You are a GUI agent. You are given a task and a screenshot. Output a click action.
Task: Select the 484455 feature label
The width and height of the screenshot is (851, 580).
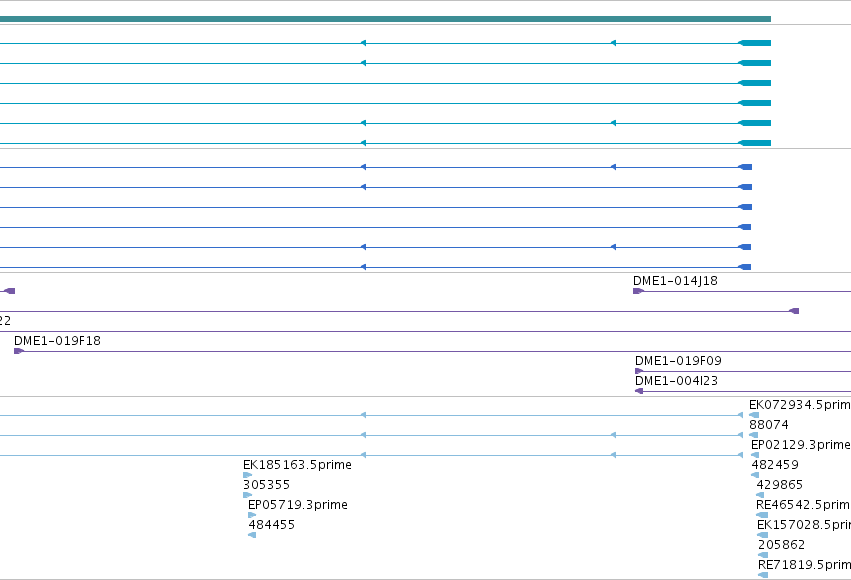click(271, 525)
